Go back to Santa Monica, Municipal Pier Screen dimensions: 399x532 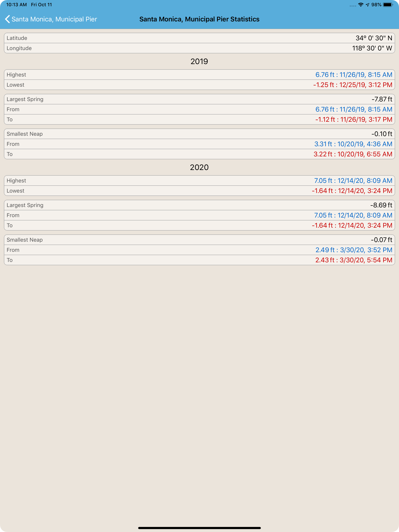tap(51, 19)
